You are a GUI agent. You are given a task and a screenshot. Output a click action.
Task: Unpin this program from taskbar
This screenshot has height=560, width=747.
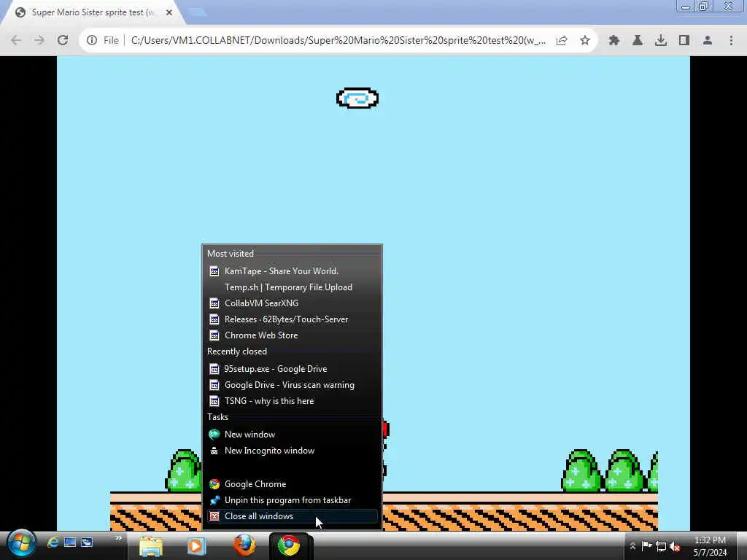[x=292, y=500]
